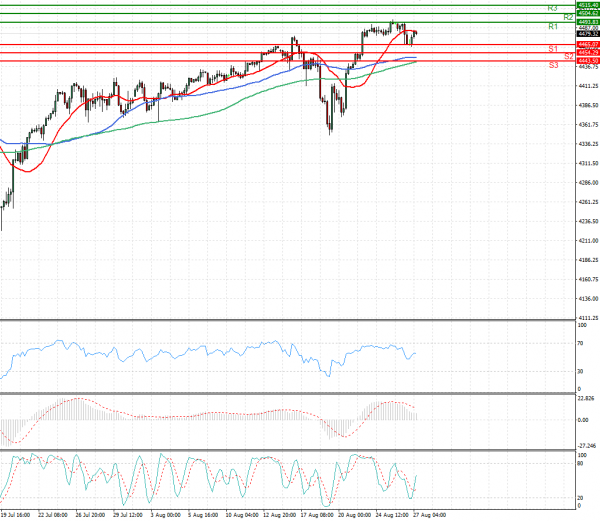Click the S2 support label
Viewport: 600px width, 521px height.
[569, 57]
